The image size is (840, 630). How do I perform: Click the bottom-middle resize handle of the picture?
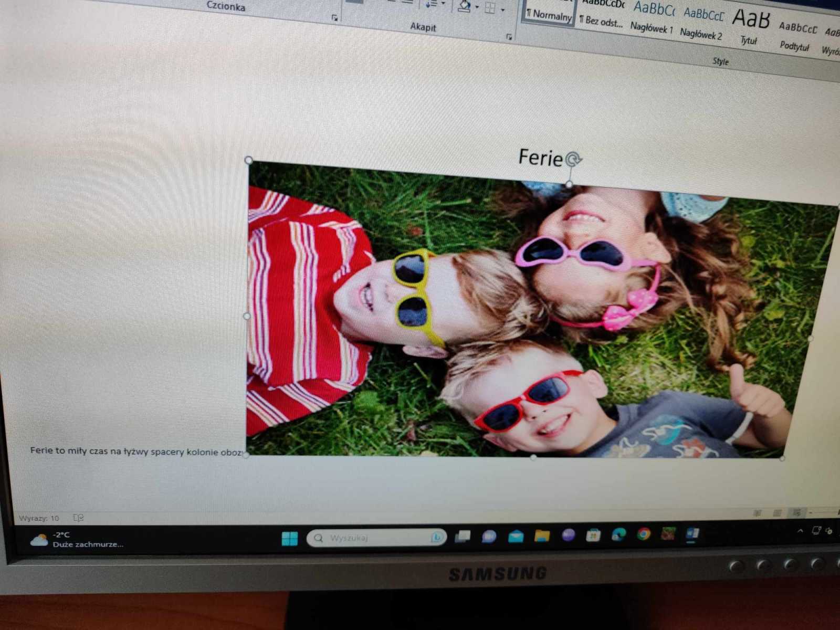click(x=533, y=457)
